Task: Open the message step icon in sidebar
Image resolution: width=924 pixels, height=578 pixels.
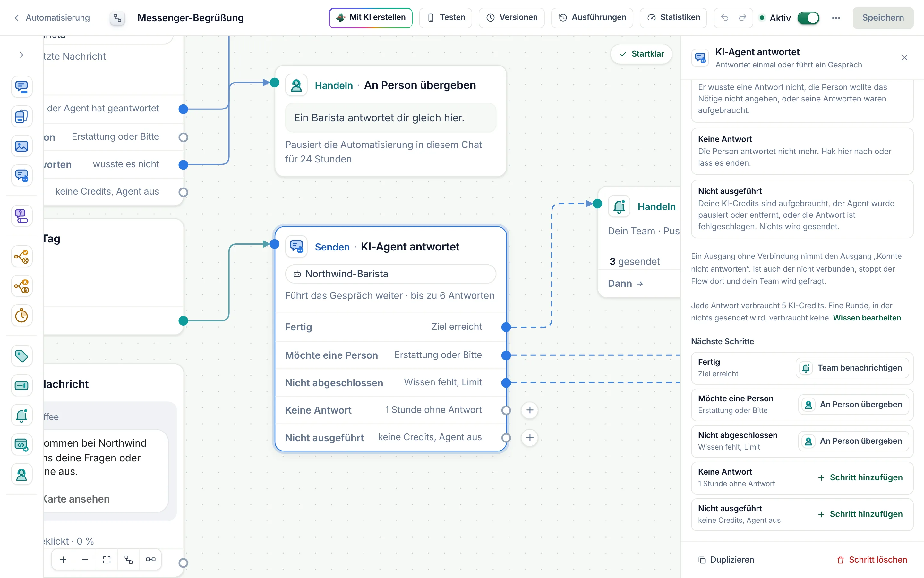Action: (x=21, y=87)
